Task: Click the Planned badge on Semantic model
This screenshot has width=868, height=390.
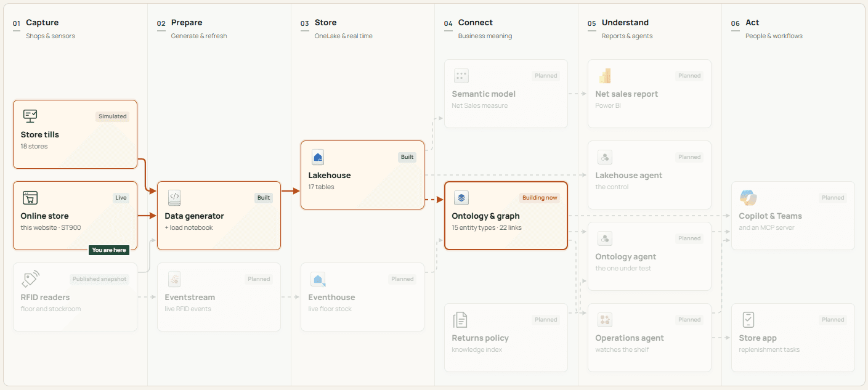Action: [546, 76]
